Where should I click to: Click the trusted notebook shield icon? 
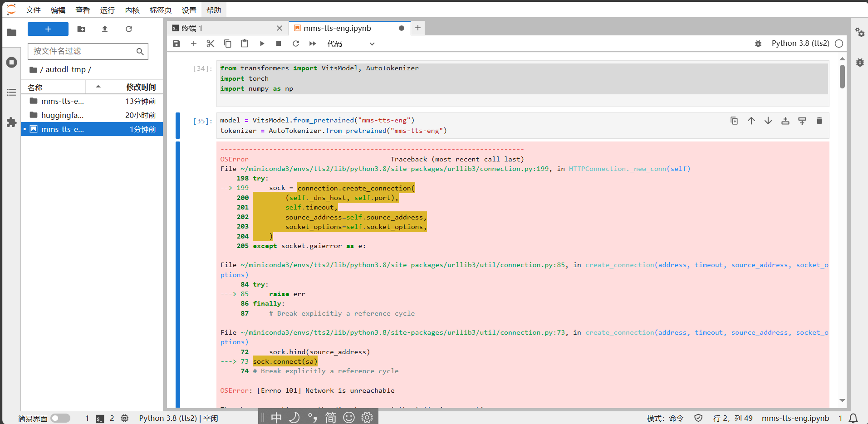point(699,418)
